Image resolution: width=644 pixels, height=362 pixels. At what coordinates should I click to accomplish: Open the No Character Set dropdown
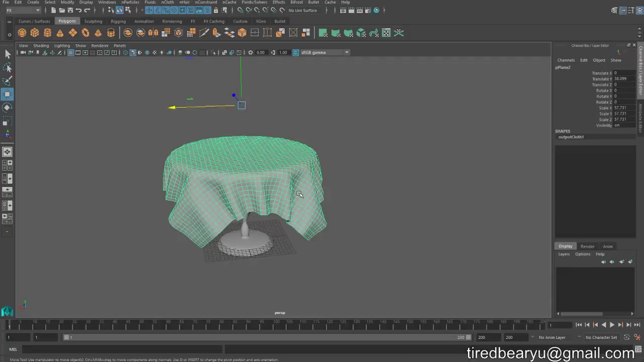point(601,337)
